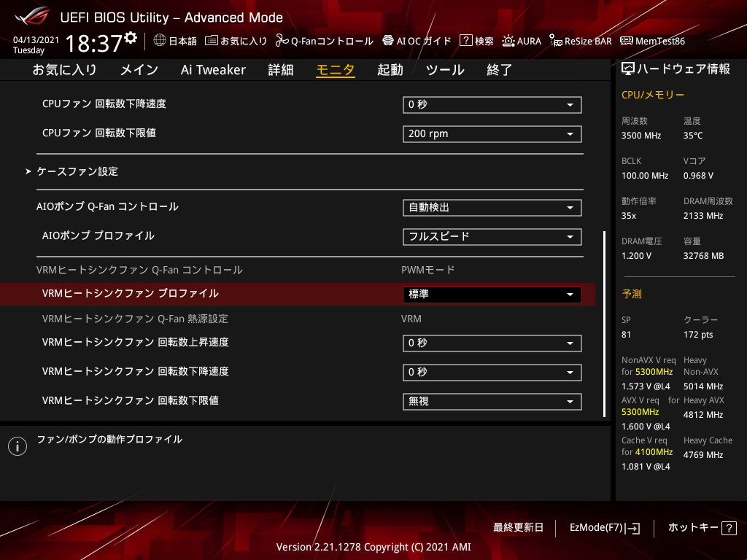Open Q-Fan control fan icon

click(x=282, y=41)
